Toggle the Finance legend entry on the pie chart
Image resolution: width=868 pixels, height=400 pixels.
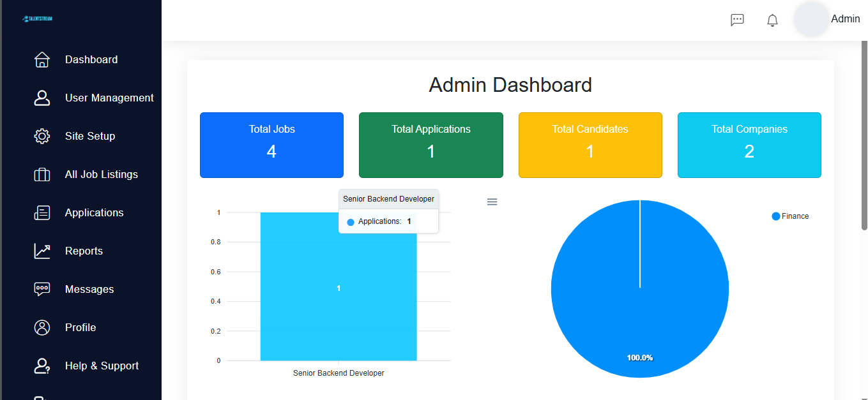click(x=790, y=216)
